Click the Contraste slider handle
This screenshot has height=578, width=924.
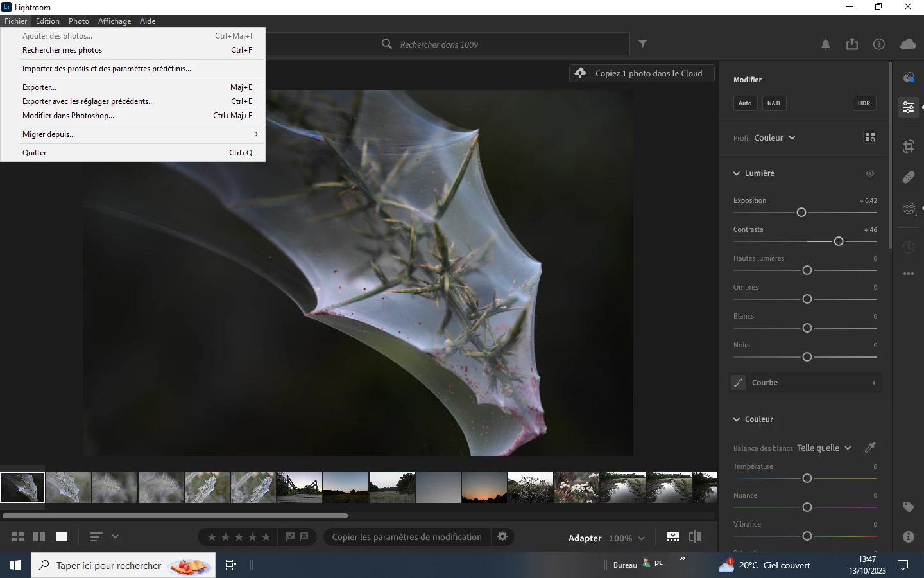pyautogui.click(x=839, y=241)
